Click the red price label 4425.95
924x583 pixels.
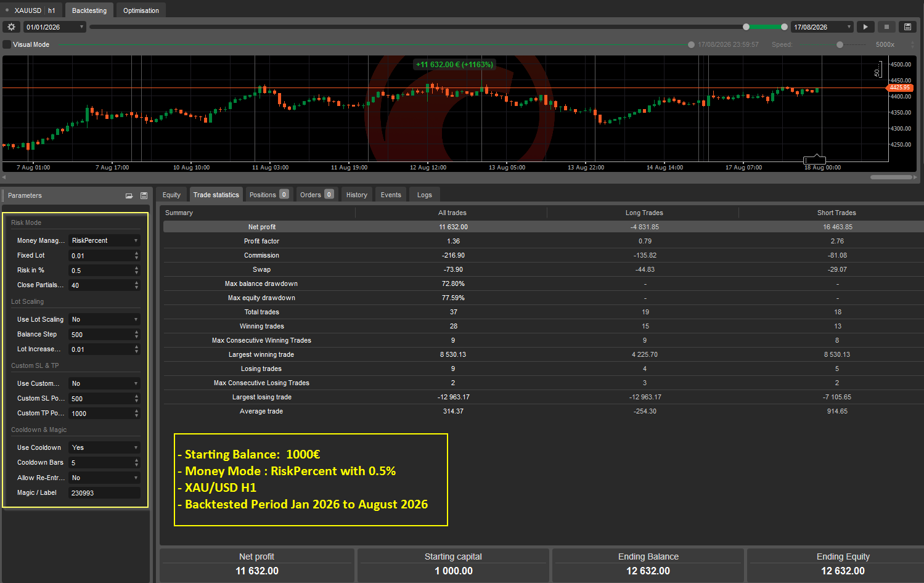click(x=900, y=88)
